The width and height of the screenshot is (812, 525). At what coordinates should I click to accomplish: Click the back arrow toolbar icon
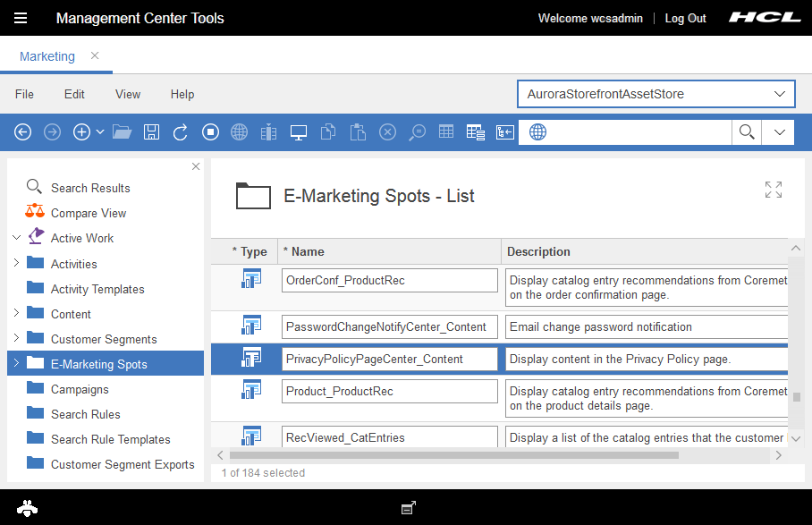pos(23,132)
